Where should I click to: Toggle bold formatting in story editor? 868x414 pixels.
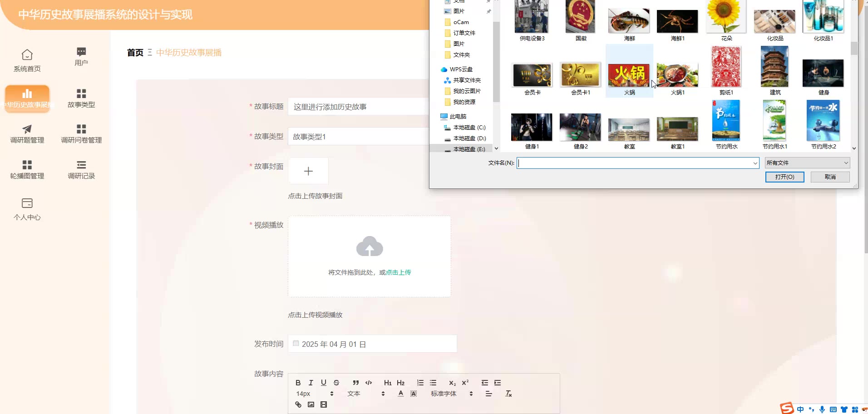click(x=298, y=383)
